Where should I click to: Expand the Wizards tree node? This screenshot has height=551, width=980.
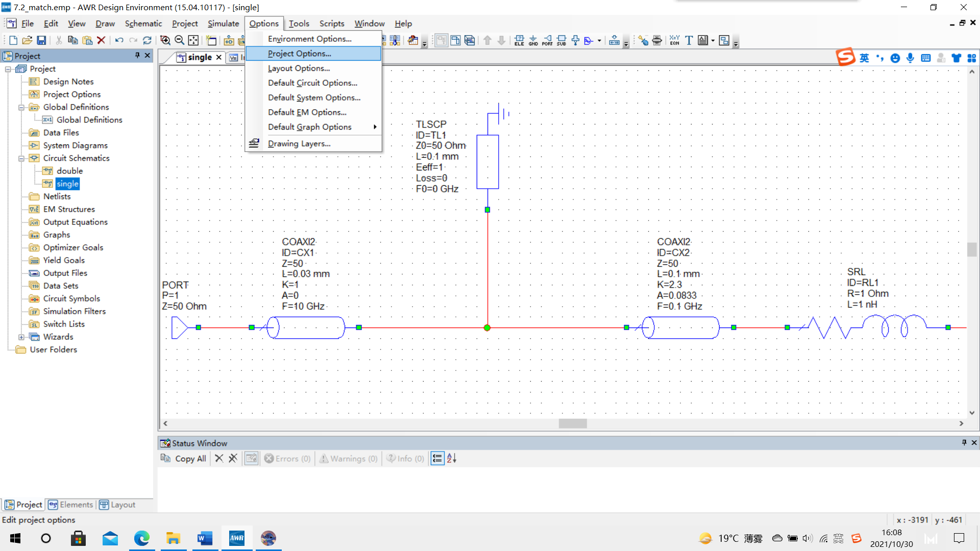pyautogui.click(x=21, y=337)
